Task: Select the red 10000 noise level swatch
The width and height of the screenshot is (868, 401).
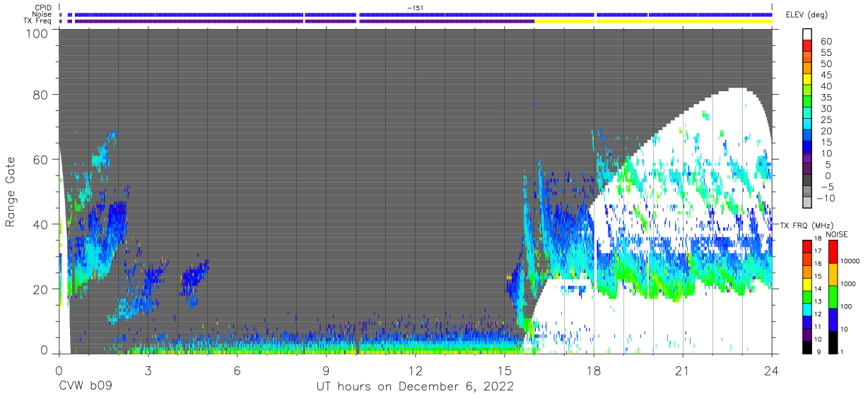Action: [x=833, y=252]
